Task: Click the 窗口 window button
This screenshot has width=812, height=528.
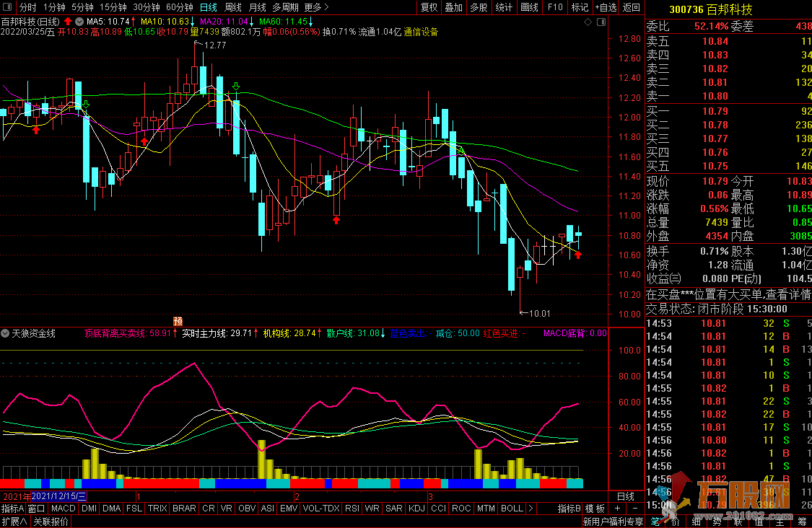Action: [x=36, y=509]
